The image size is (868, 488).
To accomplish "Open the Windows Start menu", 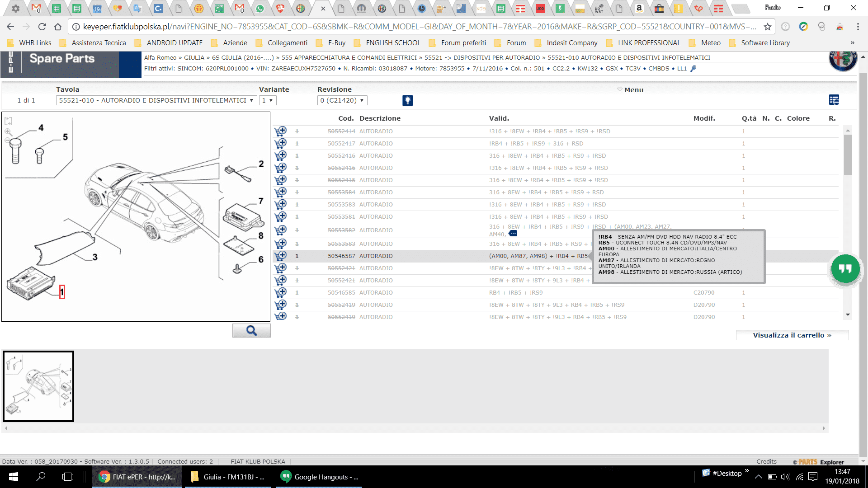I will tap(13, 477).
